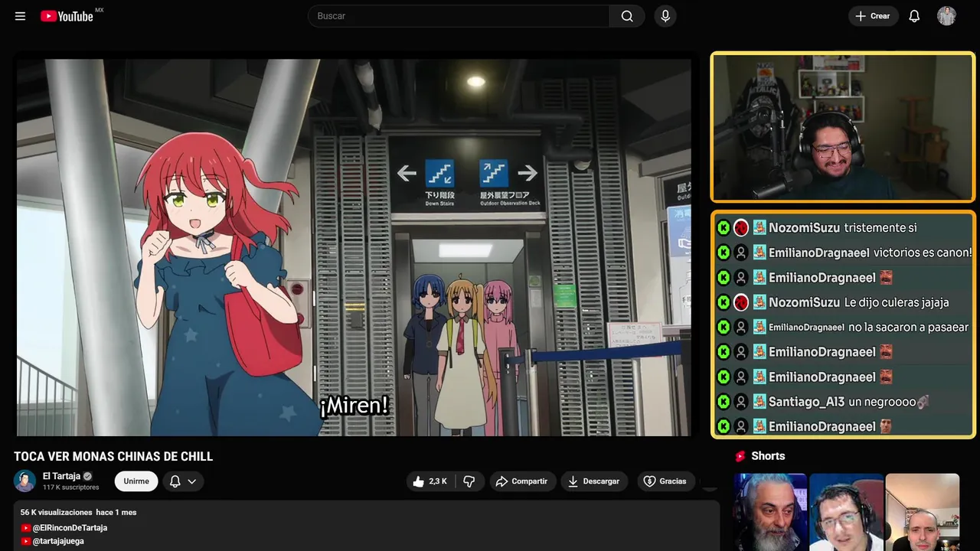The height and width of the screenshot is (551, 980).
Task: Click the Descargar download button
Action: pyautogui.click(x=594, y=481)
